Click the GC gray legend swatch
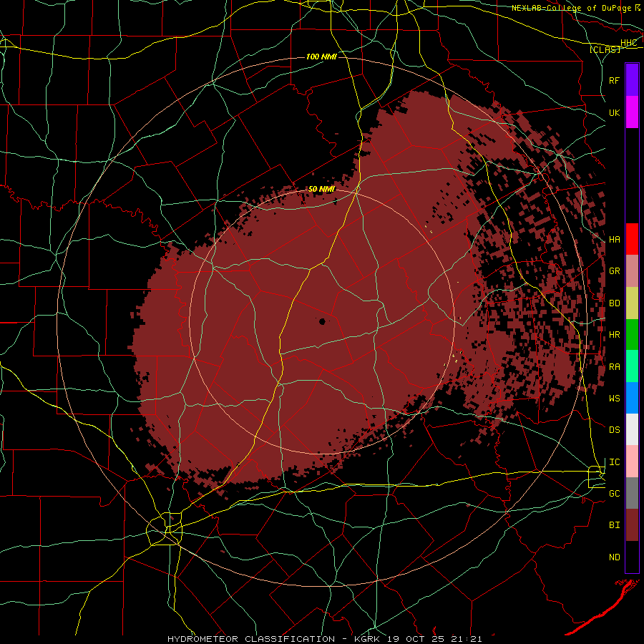 click(x=632, y=493)
